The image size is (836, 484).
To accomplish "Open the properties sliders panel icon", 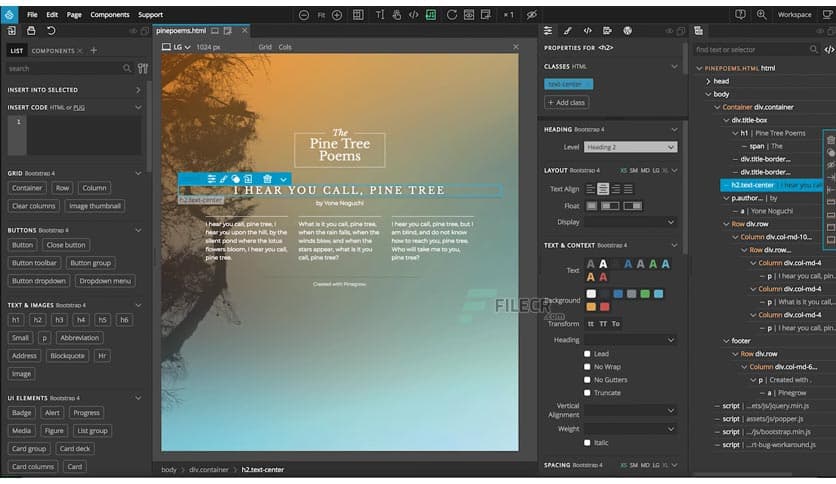I will (548, 31).
